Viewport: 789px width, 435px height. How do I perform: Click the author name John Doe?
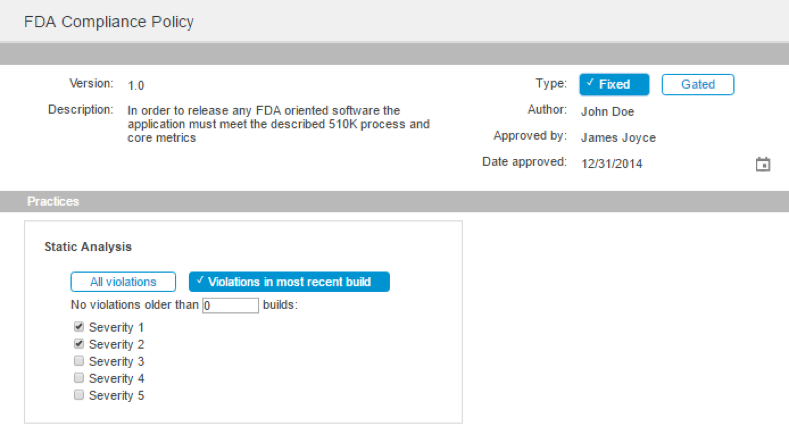point(607,112)
